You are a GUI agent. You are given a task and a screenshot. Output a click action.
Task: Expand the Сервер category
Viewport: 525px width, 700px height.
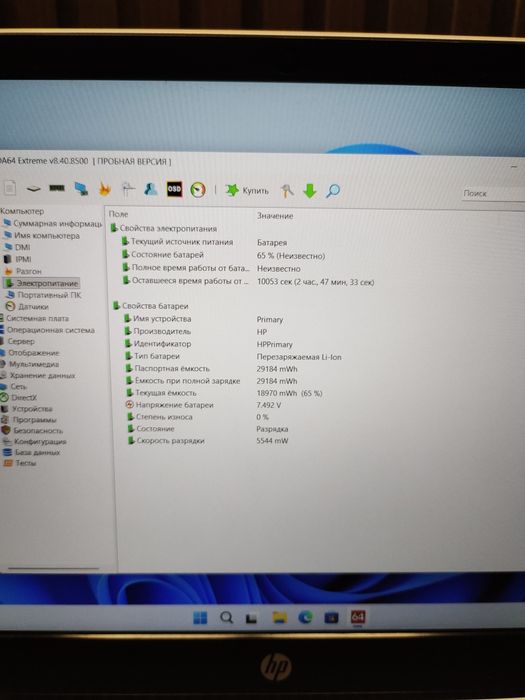coord(17,341)
